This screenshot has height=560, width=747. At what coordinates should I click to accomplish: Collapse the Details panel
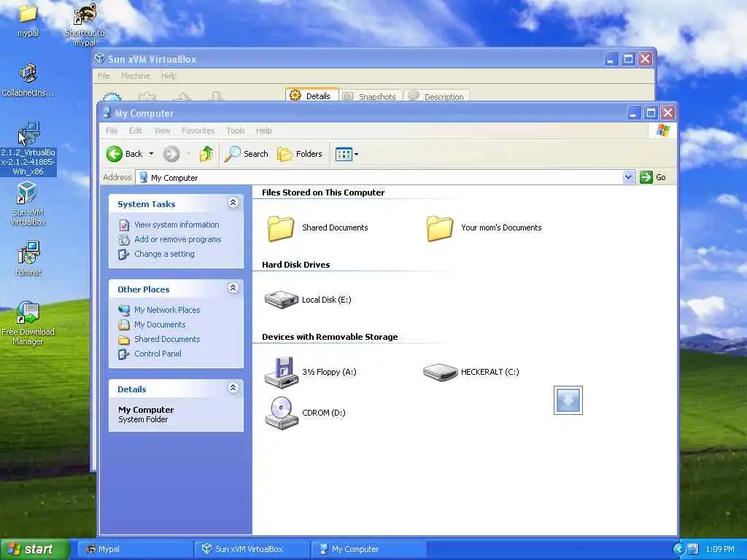[x=233, y=388]
